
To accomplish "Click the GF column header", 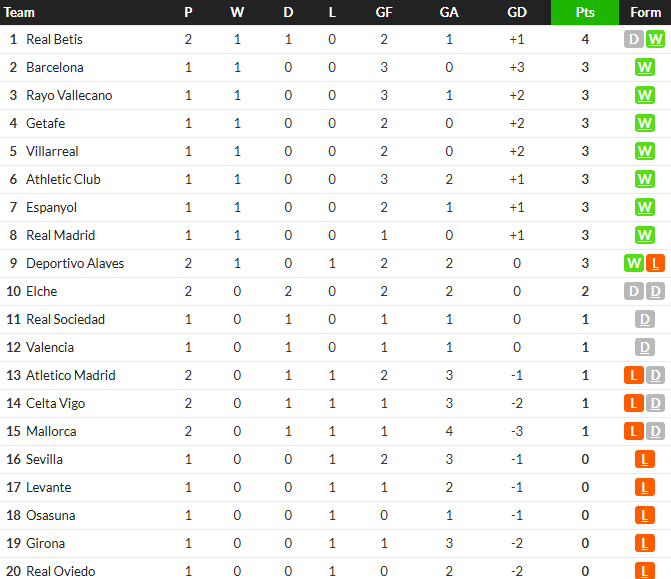I will 384,12.
